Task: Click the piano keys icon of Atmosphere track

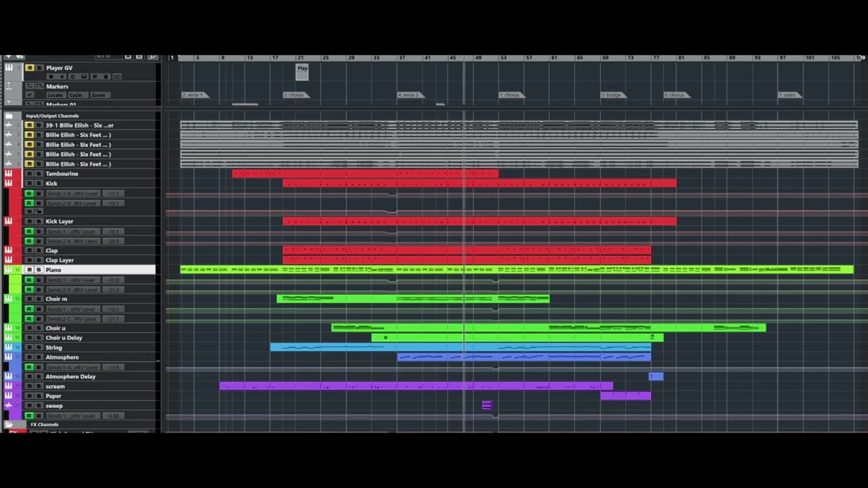Action: 9,357
